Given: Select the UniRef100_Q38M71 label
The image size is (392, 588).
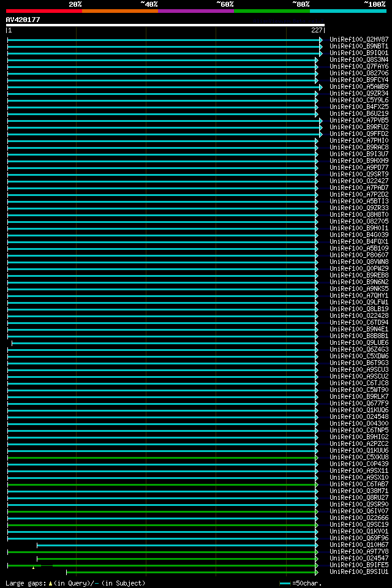Looking at the screenshot, I should coord(359,491).
